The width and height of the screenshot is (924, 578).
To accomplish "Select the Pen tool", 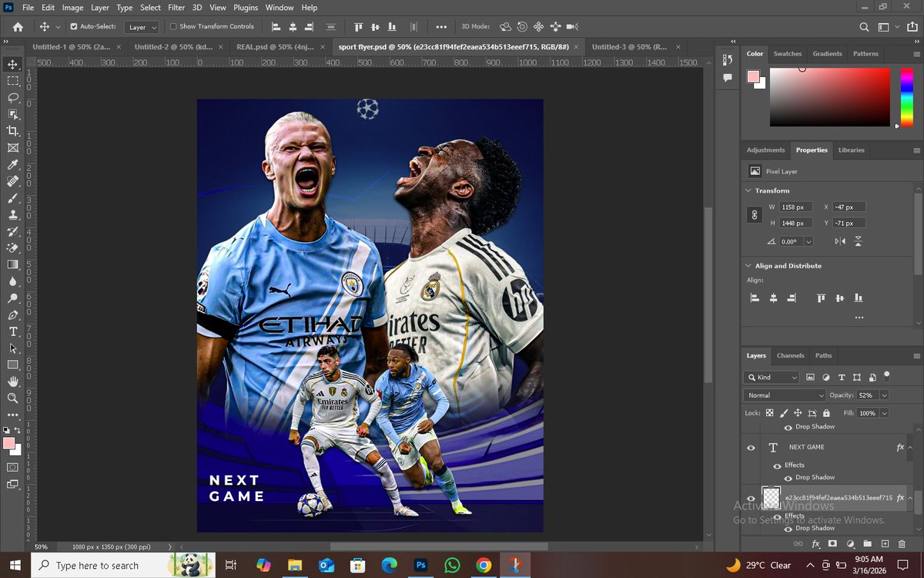I will pyautogui.click(x=13, y=315).
